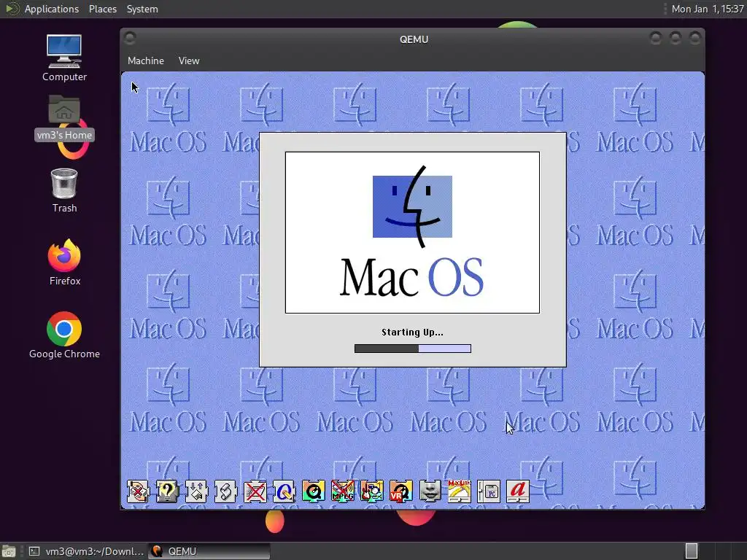Click the Mac OS logo in startup splash
Viewport: 747px width, 560px height.
point(412,233)
